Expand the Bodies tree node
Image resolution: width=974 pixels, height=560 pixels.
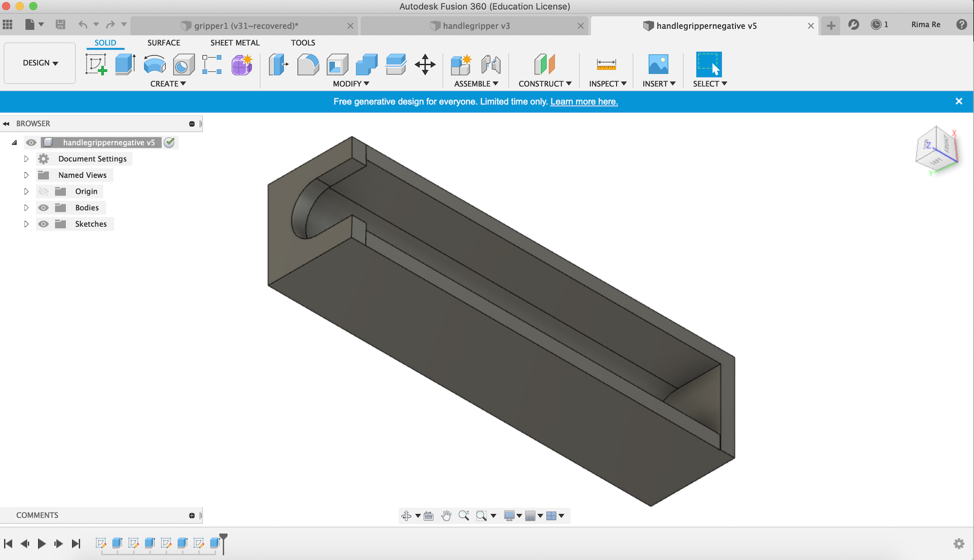(26, 207)
